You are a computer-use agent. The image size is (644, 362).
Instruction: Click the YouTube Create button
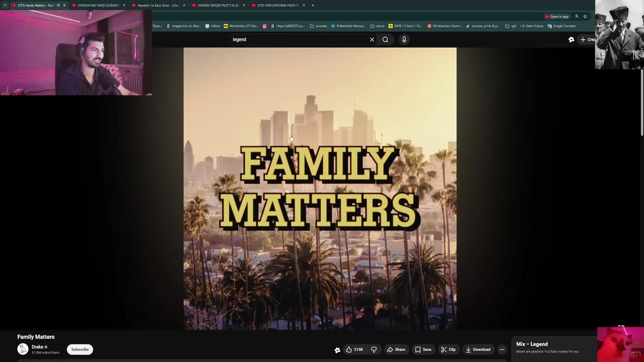pyautogui.click(x=587, y=39)
